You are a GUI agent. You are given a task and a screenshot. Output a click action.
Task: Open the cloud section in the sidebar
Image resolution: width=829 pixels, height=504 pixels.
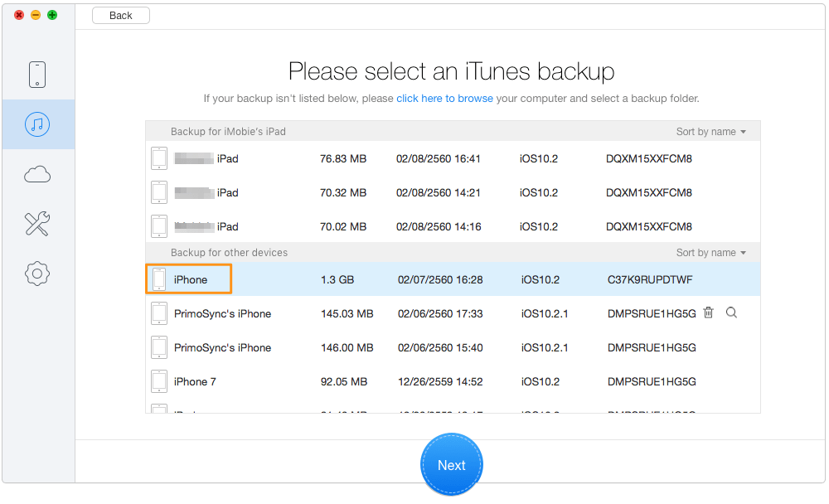37,173
